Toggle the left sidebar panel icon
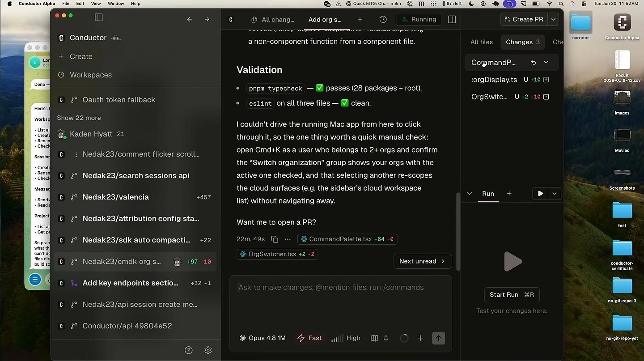The image size is (644, 361). [99, 17]
